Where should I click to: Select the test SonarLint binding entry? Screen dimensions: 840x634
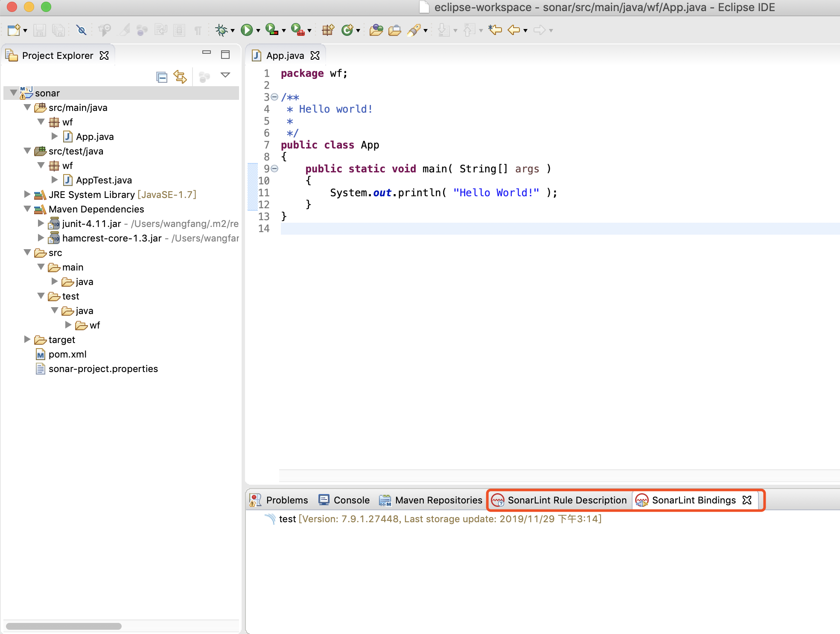pyautogui.click(x=287, y=519)
